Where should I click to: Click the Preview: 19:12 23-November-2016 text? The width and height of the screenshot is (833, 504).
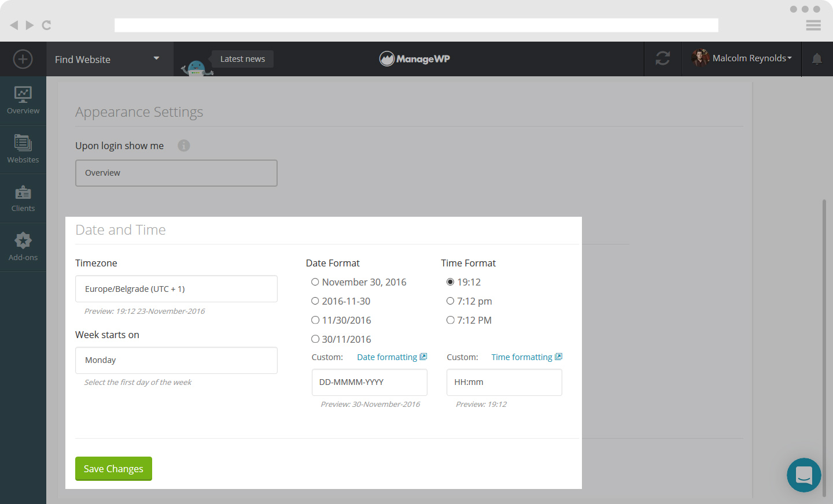145,311
